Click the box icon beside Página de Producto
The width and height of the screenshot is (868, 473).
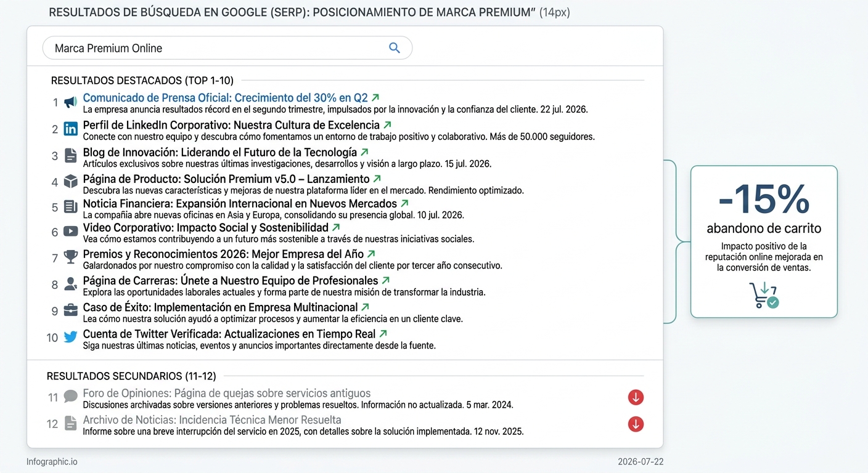point(70,182)
